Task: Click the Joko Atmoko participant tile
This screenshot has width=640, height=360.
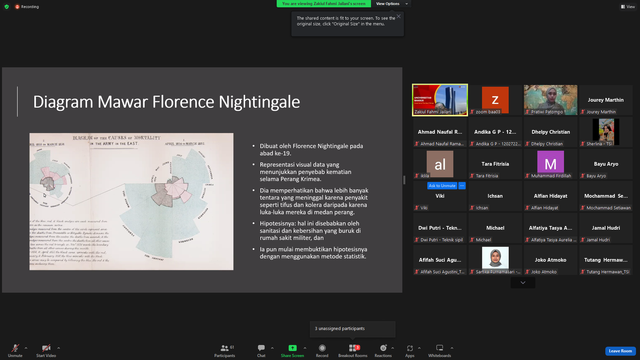Action: 551,260
